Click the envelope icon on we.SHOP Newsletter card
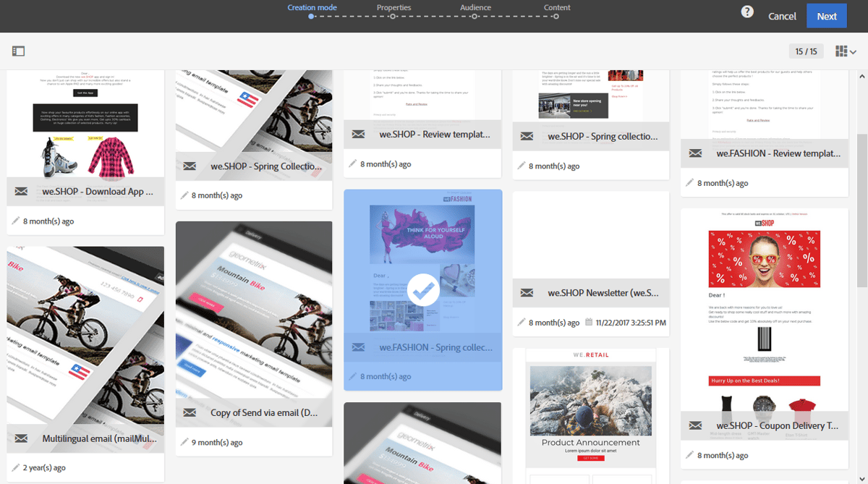868x484 pixels. 527,292
